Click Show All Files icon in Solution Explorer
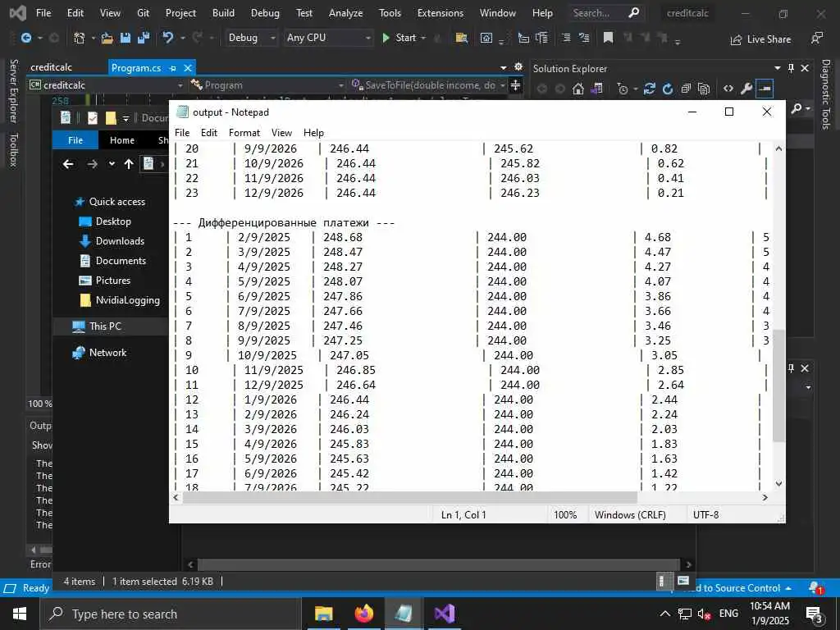This screenshot has width=840, height=630. click(x=704, y=89)
